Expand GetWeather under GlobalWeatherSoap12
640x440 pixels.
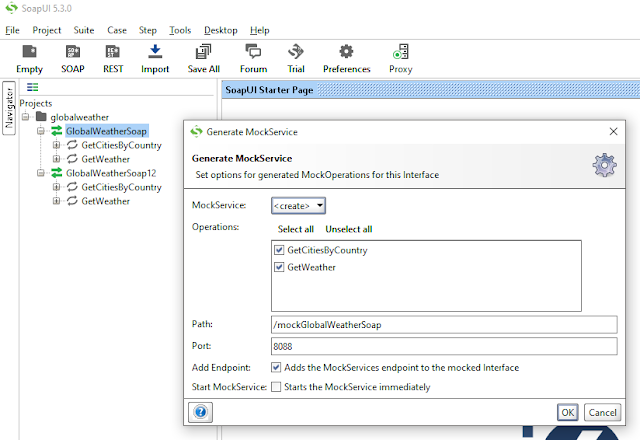tap(56, 201)
